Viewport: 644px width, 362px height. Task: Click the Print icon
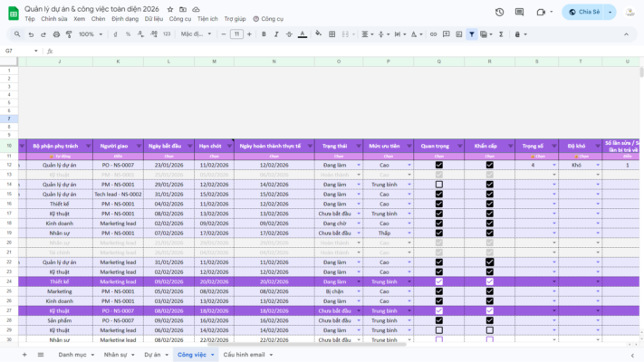[x=56, y=34]
